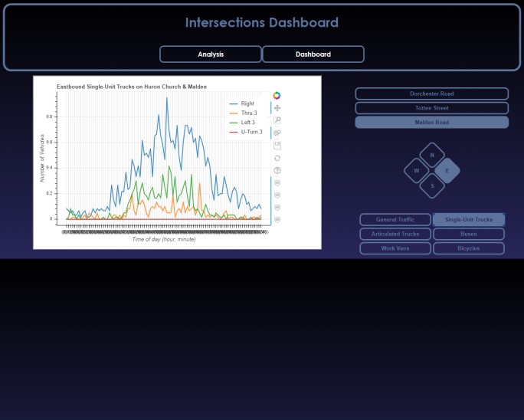The image size is (524, 420).
Task: Toggle the topmost Hover tool icon
Action: tap(277, 183)
